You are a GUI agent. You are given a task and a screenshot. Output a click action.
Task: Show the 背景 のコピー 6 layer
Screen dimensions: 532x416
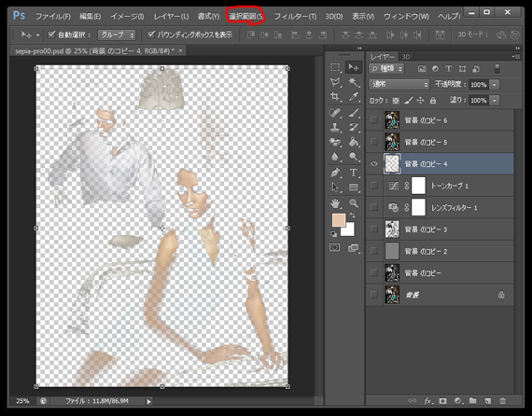[x=374, y=120]
